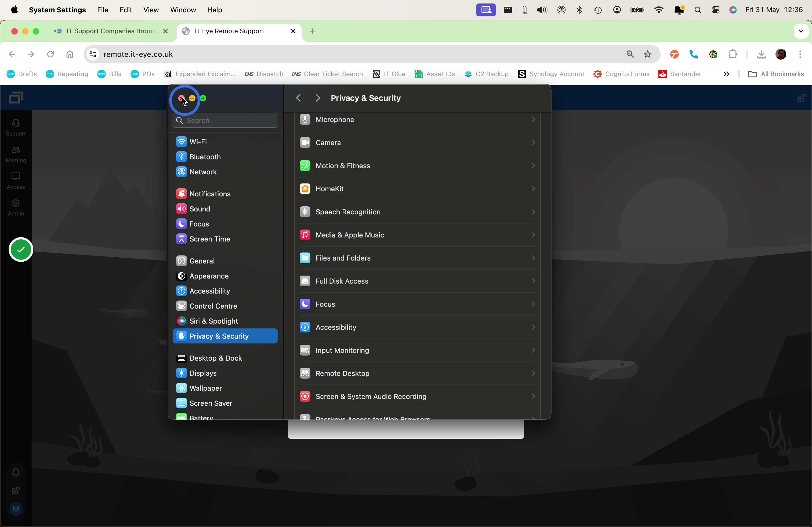Select Desktop & Dock in Settings sidebar
The width and height of the screenshot is (812, 527).
pyautogui.click(x=225, y=358)
